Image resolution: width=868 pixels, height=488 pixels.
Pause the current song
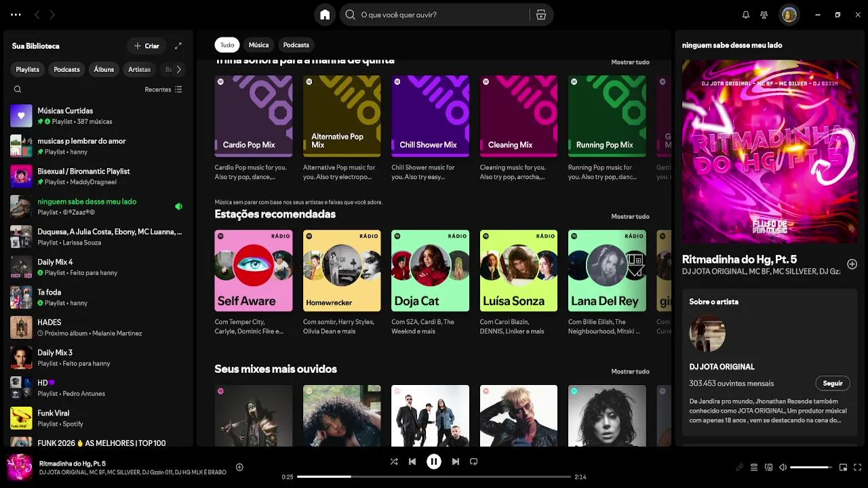coord(434,462)
